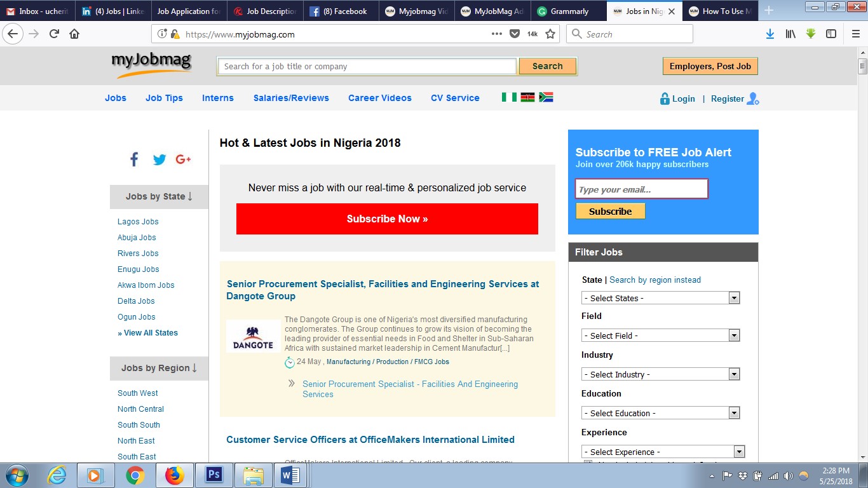Click the Register link

click(x=728, y=98)
